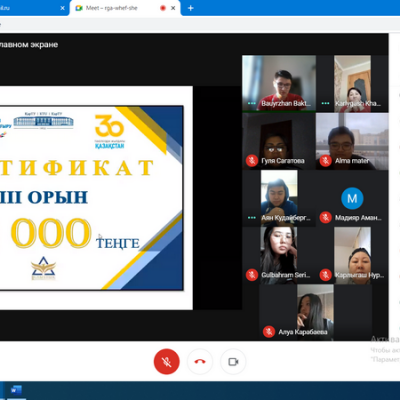This screenshot has width=400, height=400.
Task: Click muted mic icon beside Alma mater
Action: 326,161
